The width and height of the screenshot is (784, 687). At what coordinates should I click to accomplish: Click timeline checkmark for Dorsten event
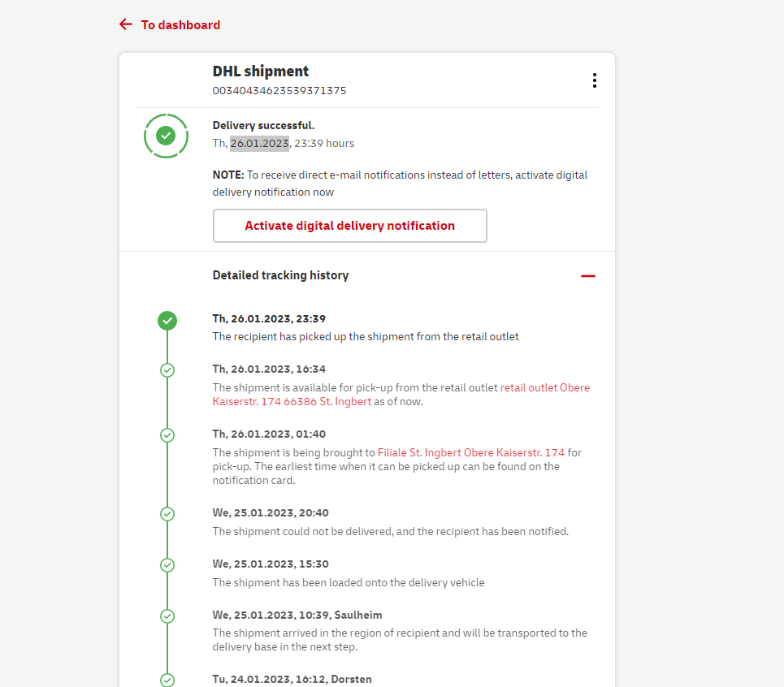167,680
